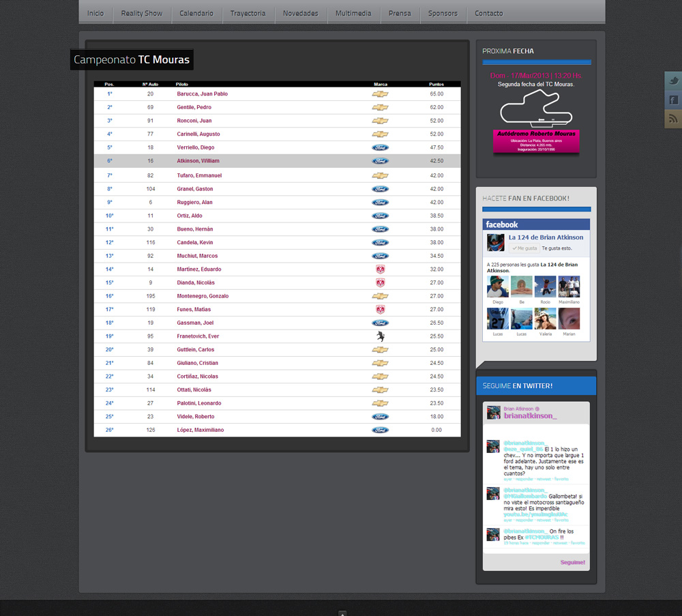Click the Twitter icon on side tab

pos(674,81)
